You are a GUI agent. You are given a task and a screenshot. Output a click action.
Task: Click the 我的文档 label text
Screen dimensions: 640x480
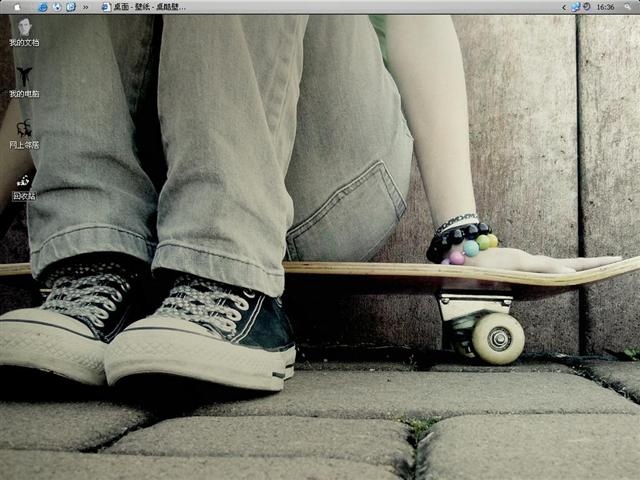coord(24,43)
